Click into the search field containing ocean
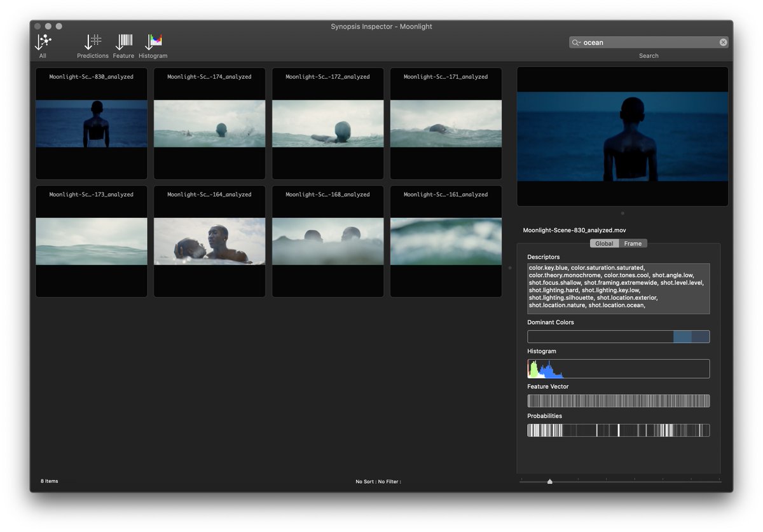The width and height of the screenshot is (763, 532). tap(649, 43)
